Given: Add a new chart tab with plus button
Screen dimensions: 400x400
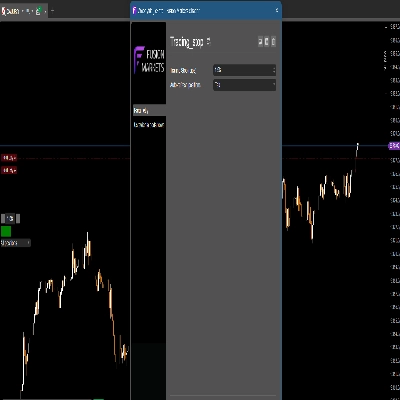Looking at the screenshot, I should point(53,11).
